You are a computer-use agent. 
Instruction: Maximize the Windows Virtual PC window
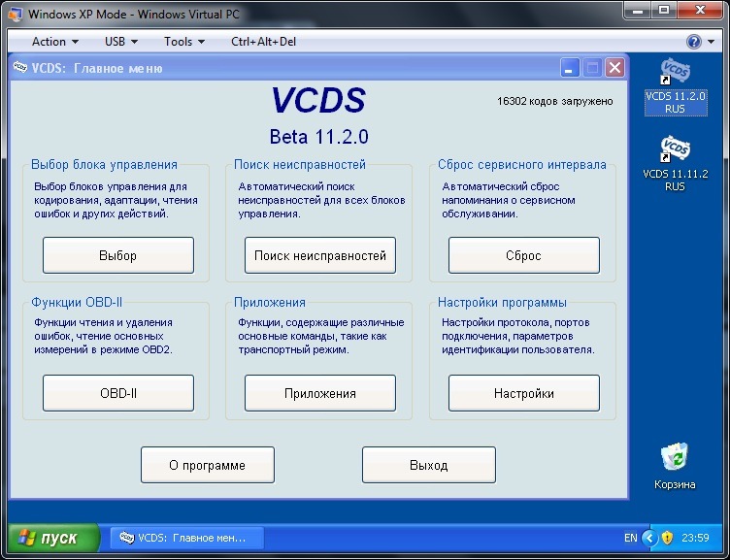pos(664,11)
